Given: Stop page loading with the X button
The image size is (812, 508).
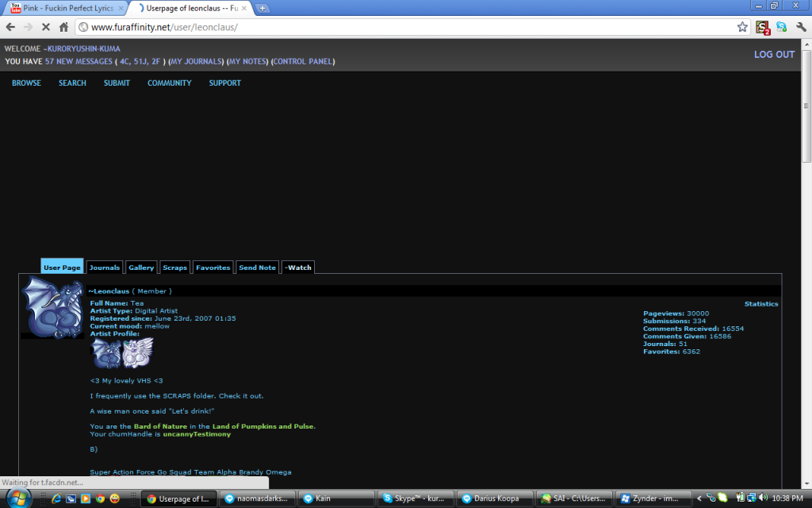Looking at the screenshot, I should [x=46, y=27].
